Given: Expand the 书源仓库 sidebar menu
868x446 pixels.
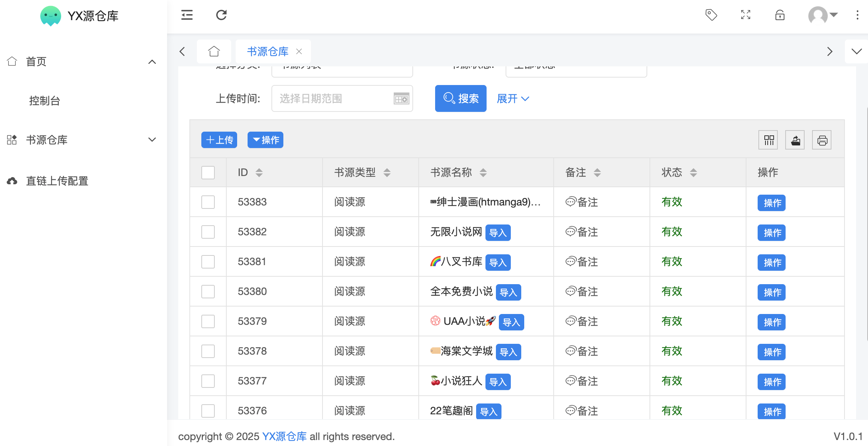Looking at the screenshot, I should (x=152, y=140).
